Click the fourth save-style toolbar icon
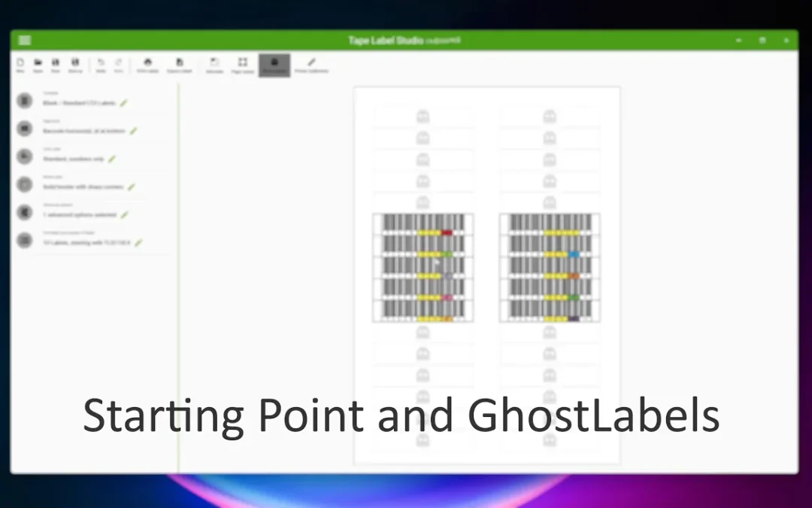The height and width of the screenshot is (508, 812). 75,65
